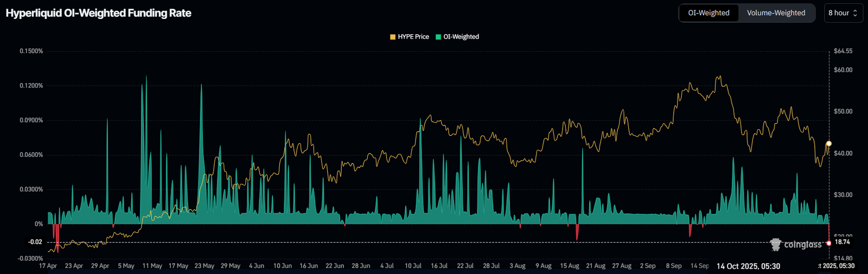
Task: Click the $64.55 price axis label
Action: point(843,51)
